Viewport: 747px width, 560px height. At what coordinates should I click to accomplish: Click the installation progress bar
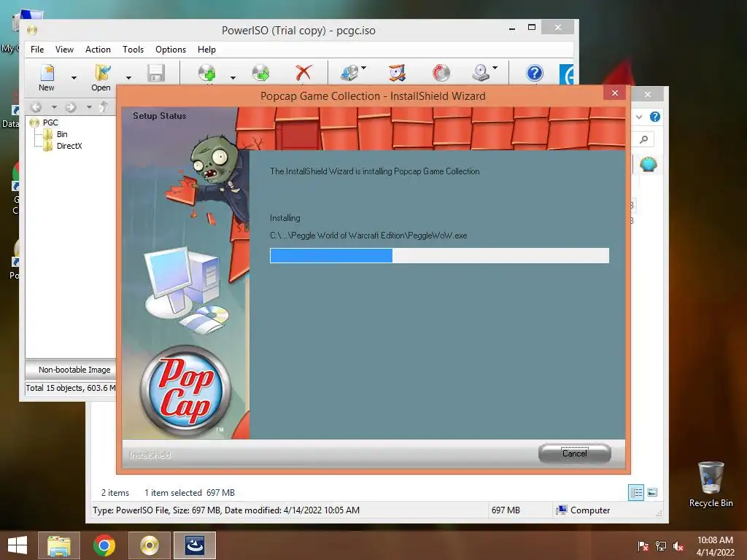[x=439, y=256]
